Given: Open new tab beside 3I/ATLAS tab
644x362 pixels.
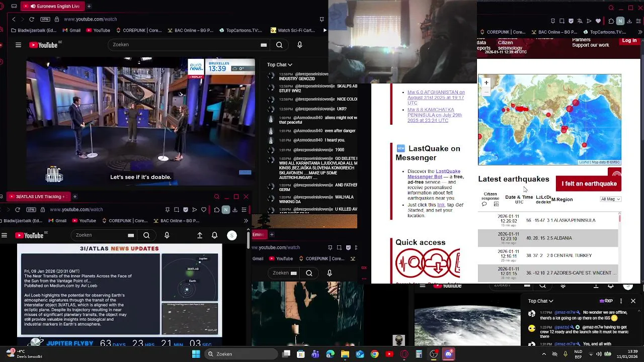Looking at the screenshot, I should [75, 197].
